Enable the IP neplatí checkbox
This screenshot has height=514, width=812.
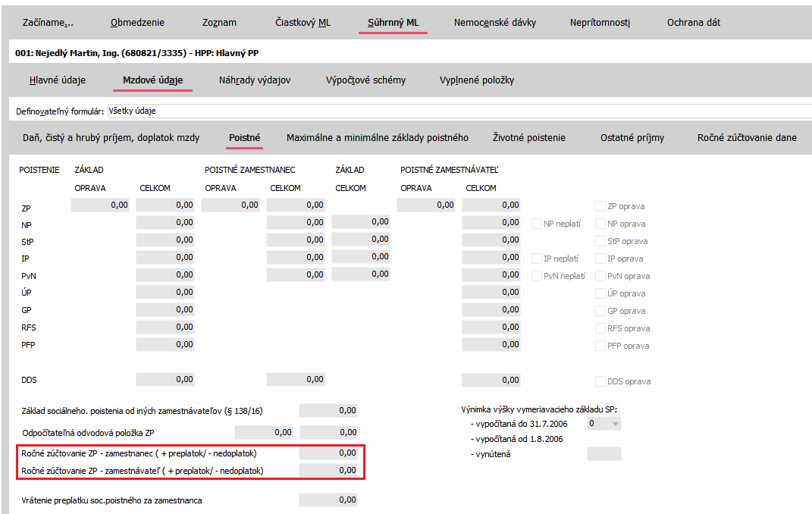pyautogui.click(x=537, y=259)
